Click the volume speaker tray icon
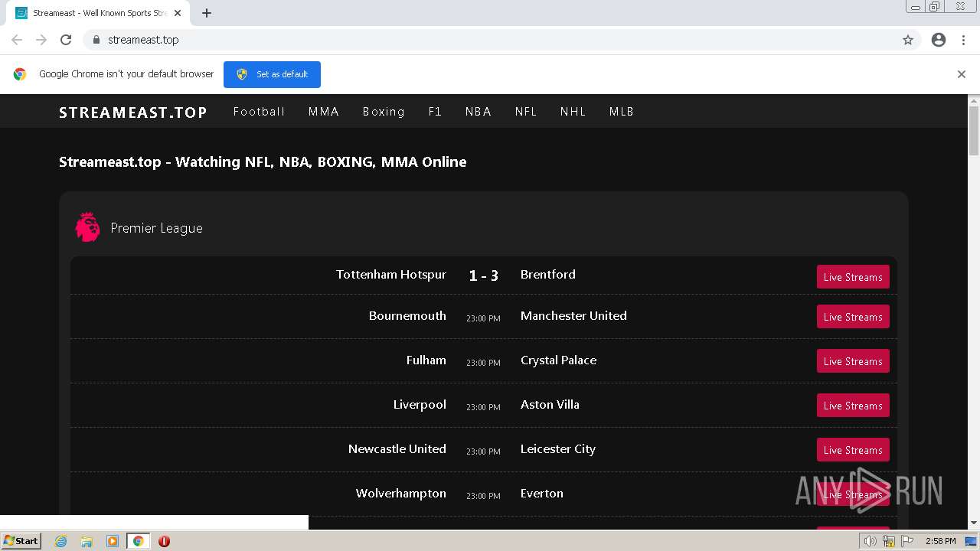 tap(870, 541)
